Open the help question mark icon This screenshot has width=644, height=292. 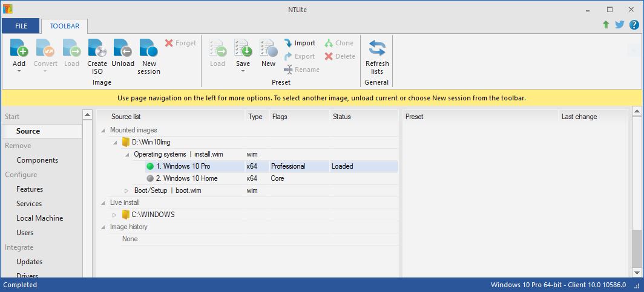pyautogui.click(x=634, y=25)
